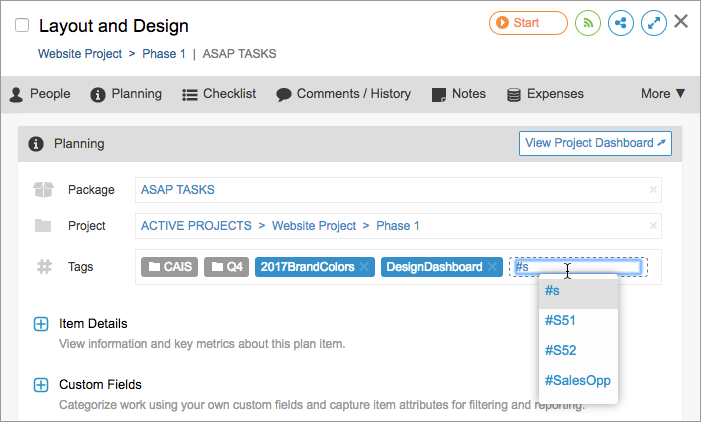Choose #S51 in the tag dropdown

pos(560,321)
